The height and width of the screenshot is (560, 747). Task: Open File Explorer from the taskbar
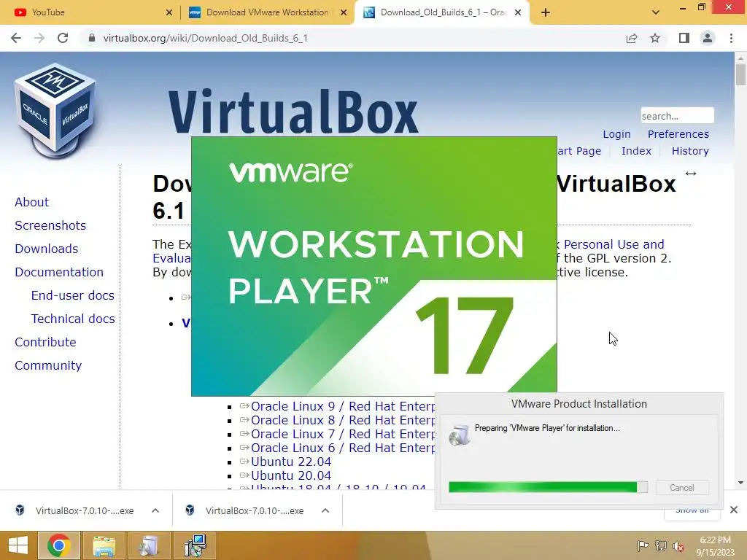pyautogui.click(x=104, y=545)
